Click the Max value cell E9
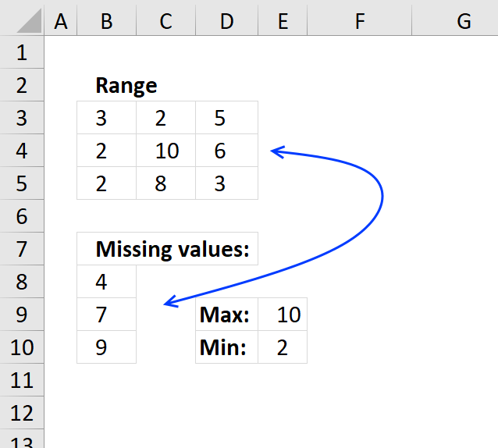The width and height of the screenshot is (498, 448). click(x=283, y=315)
